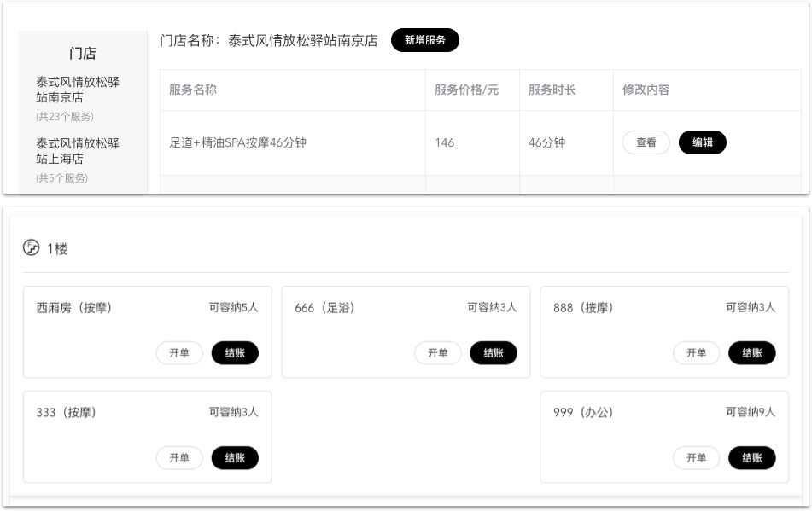The height and width of the screenshot is (511, 812).
Task: Click 开单 for room 333（按摩）
Action: 179,458
